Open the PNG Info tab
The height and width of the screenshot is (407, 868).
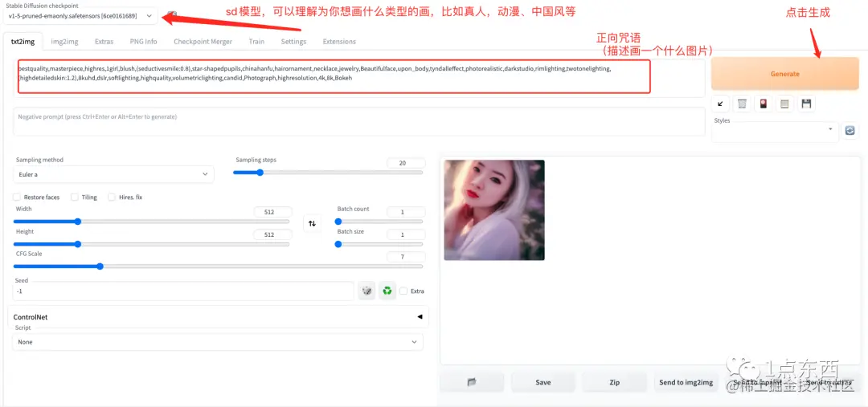point(143,42)
